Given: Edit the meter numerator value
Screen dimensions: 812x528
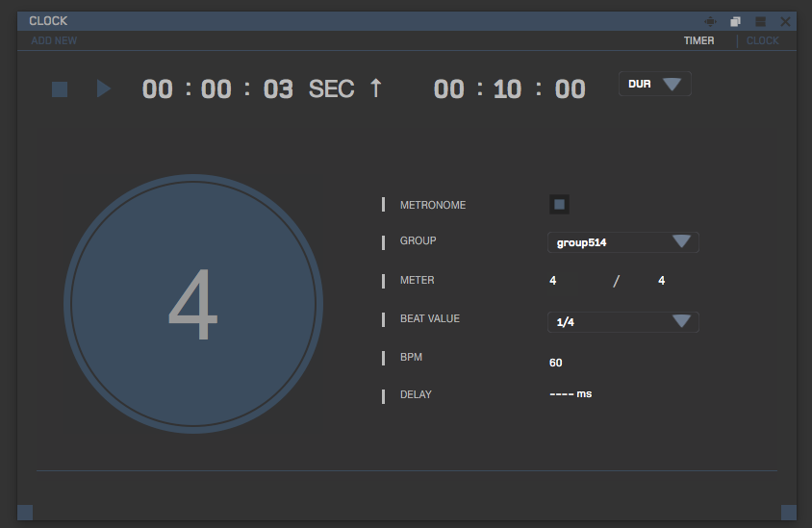Looking at the screenshot, I should 553,281.
